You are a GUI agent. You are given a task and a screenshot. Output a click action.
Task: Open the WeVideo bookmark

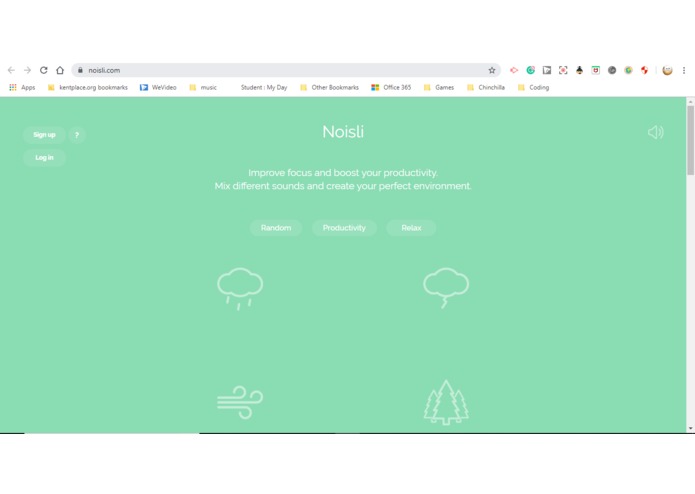pos(158,87)
